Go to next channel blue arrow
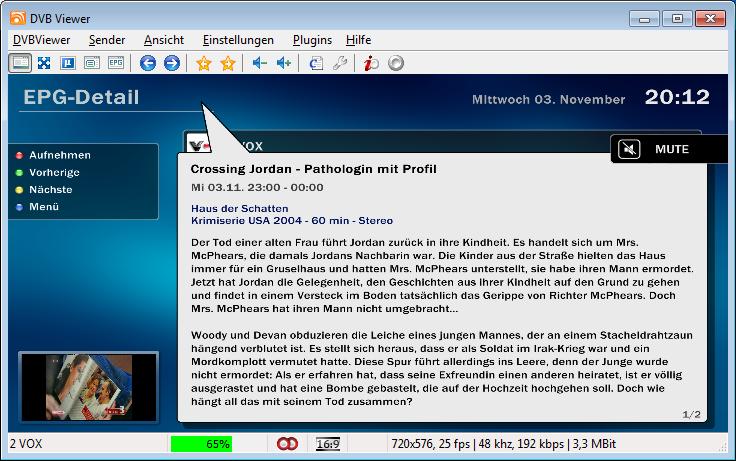Viewport: 736px width, 461px height. tap(172, 63)
